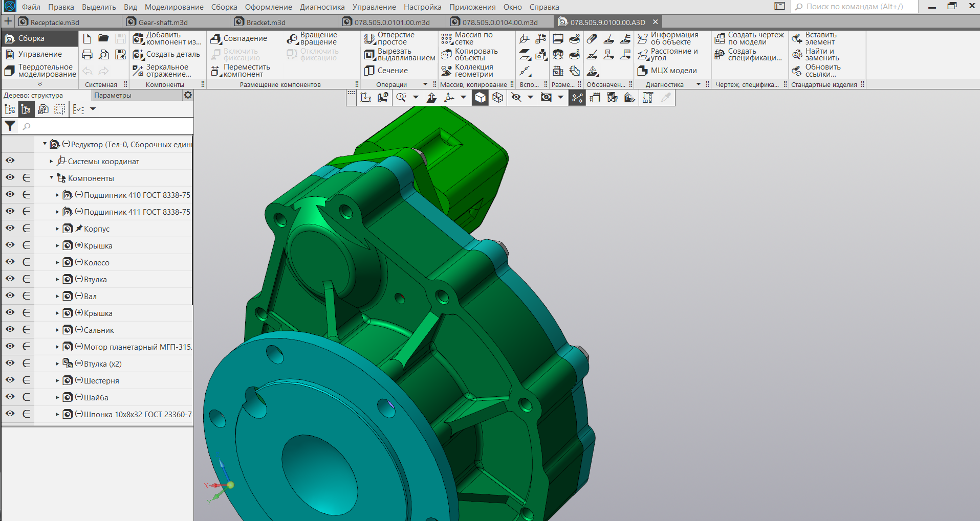
Task: Select the Сборка tool set
Action: (40, 38)
